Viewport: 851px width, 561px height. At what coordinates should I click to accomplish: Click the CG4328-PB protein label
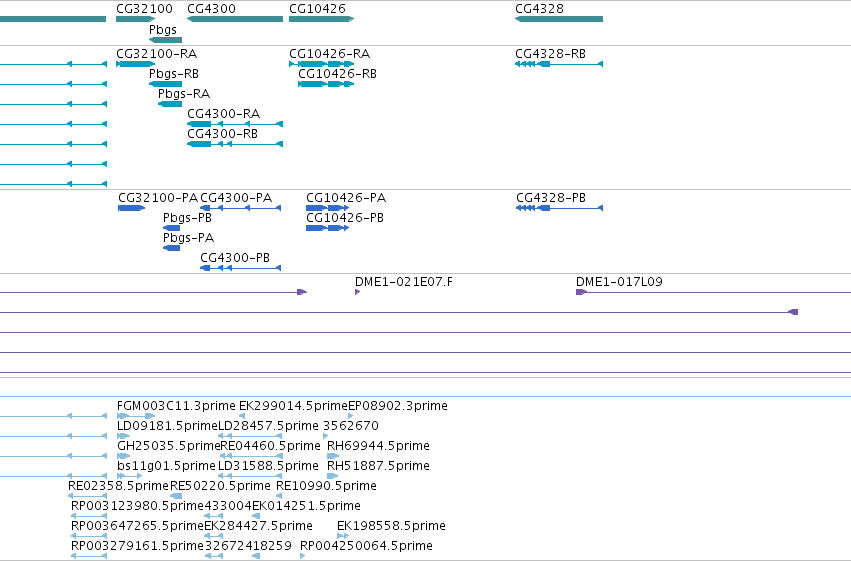click(551, 198)
